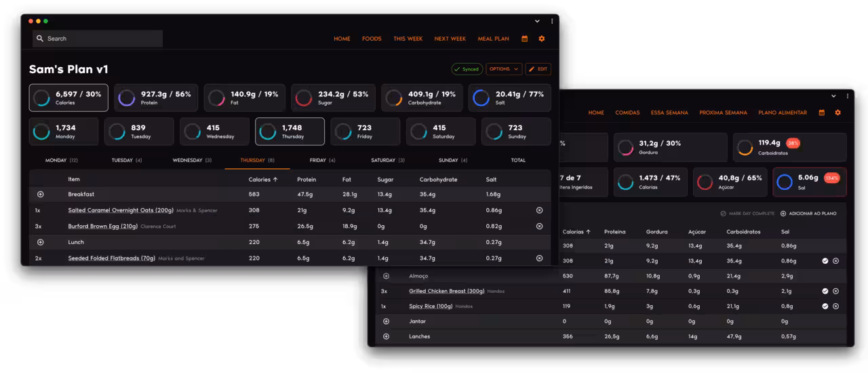Open Salted Caramel Overnight Oats link
This screenshot has width=868, height=373.
click(121, 210)
